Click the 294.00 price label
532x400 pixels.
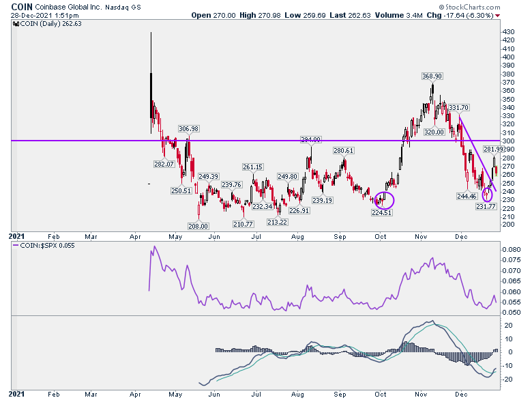[x=310, y=139]
